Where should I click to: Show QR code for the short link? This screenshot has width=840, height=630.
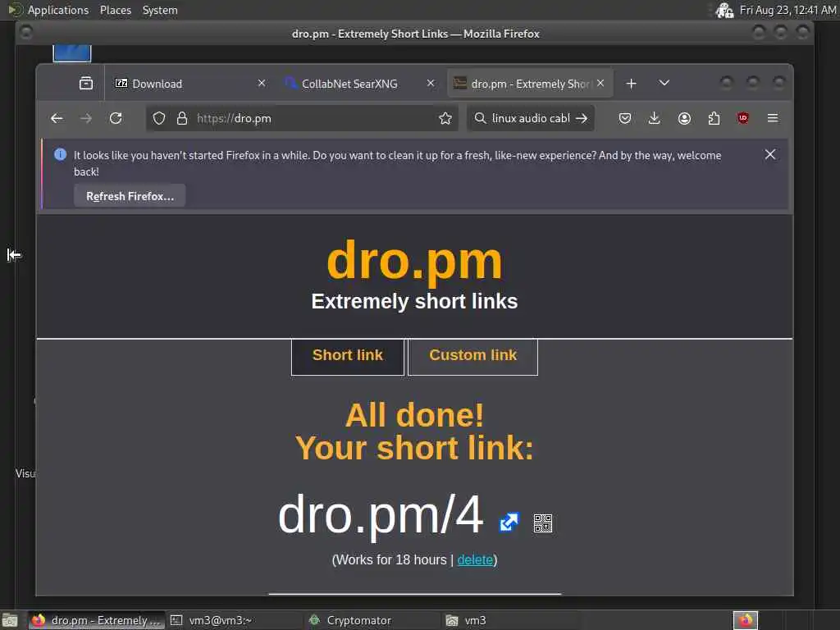[543, 523]
